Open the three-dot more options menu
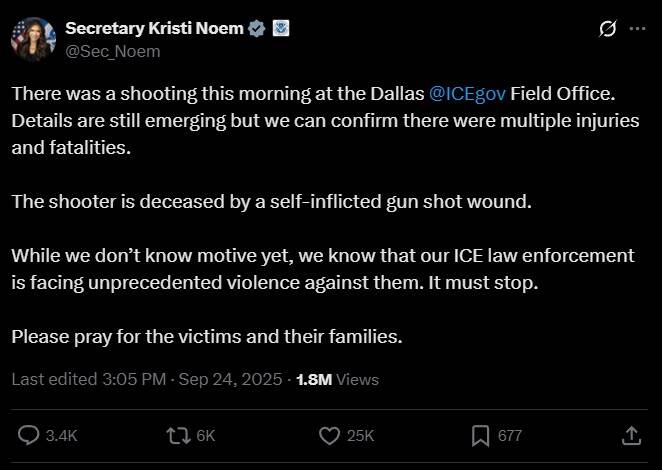The image size is (662, 470). coord(638,29)
